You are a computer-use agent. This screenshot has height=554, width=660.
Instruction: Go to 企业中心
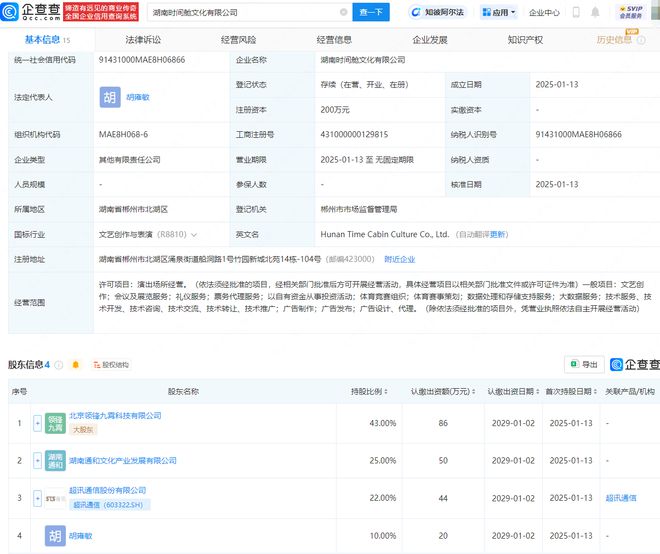coord(544,13)
